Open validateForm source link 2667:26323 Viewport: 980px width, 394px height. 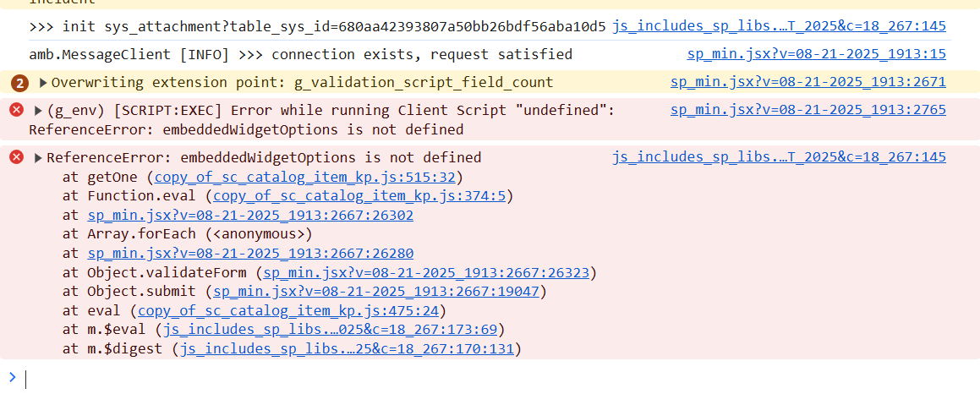(x=427, y=273)
